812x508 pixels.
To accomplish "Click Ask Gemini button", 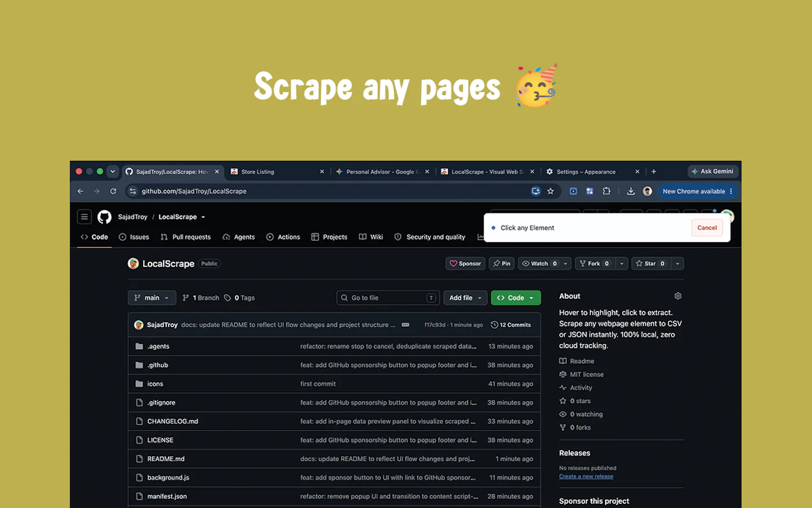I will [x=713, y=172].
